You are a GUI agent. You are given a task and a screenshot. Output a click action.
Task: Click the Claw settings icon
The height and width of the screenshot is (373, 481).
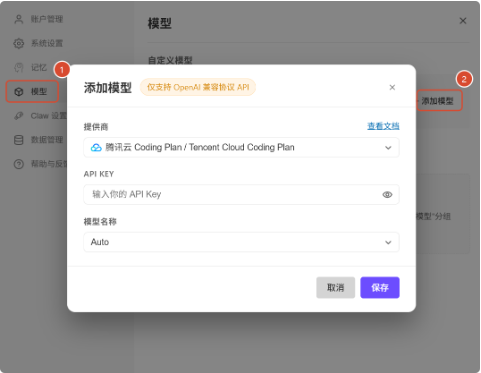point(19,116)
